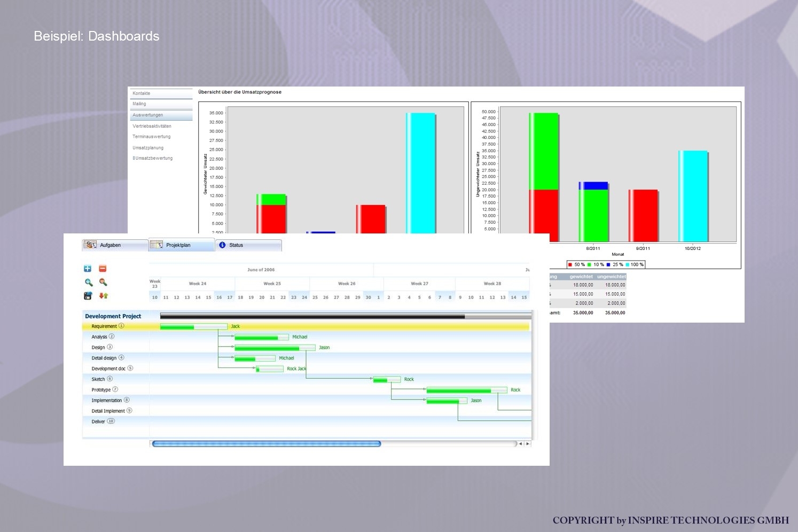This screenshot has height=532, width=798.
Task: Click 2.000,00 in the ungewichtet column
Action: point(616,303)
